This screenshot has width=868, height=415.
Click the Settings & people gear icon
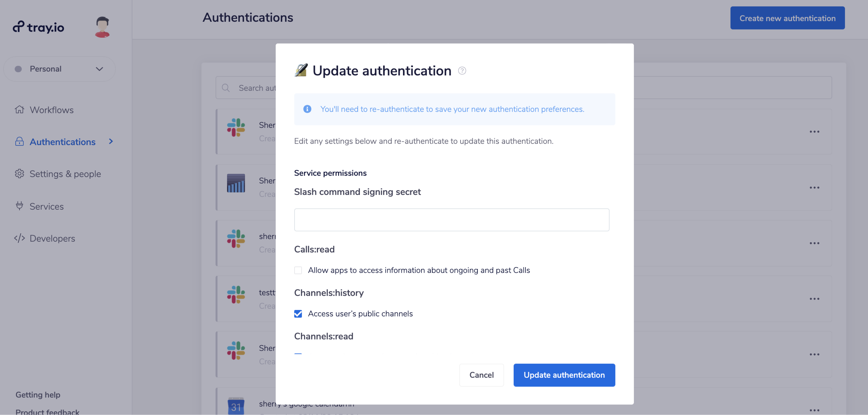[x=19, y=174]
